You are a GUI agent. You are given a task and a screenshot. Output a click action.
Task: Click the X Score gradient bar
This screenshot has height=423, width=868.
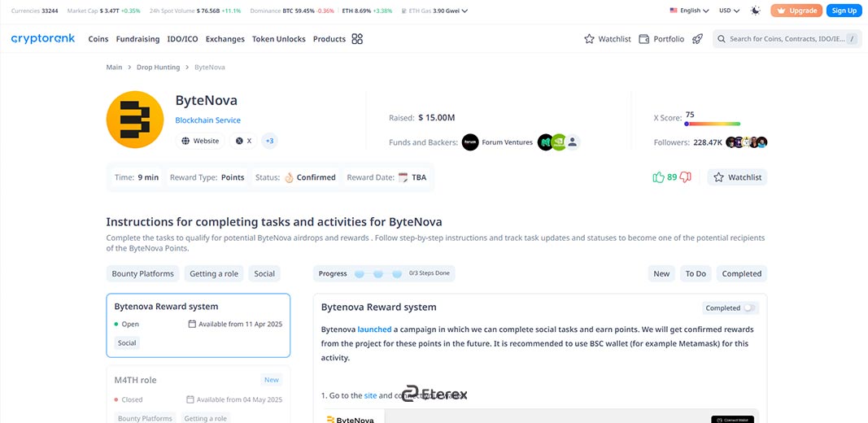pos(713,124)
